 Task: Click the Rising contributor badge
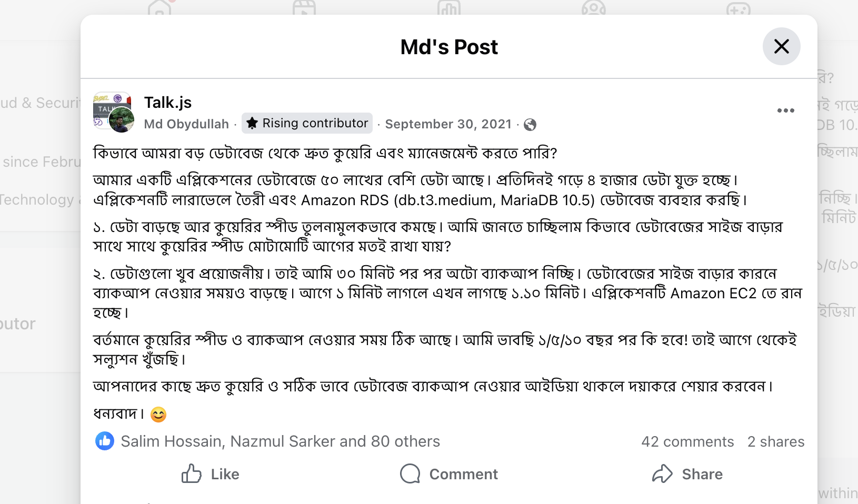pos(307,123)
